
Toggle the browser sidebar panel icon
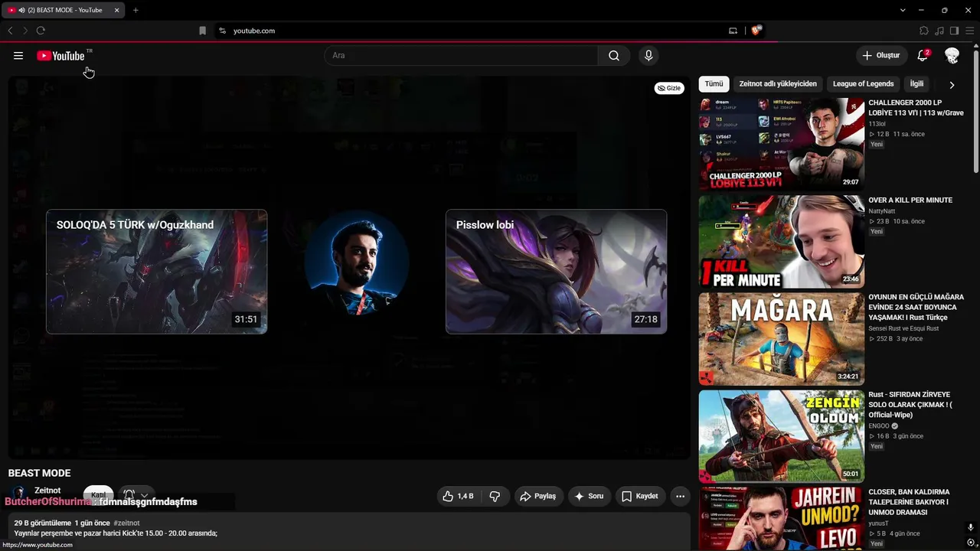click(x=954, y=31)
